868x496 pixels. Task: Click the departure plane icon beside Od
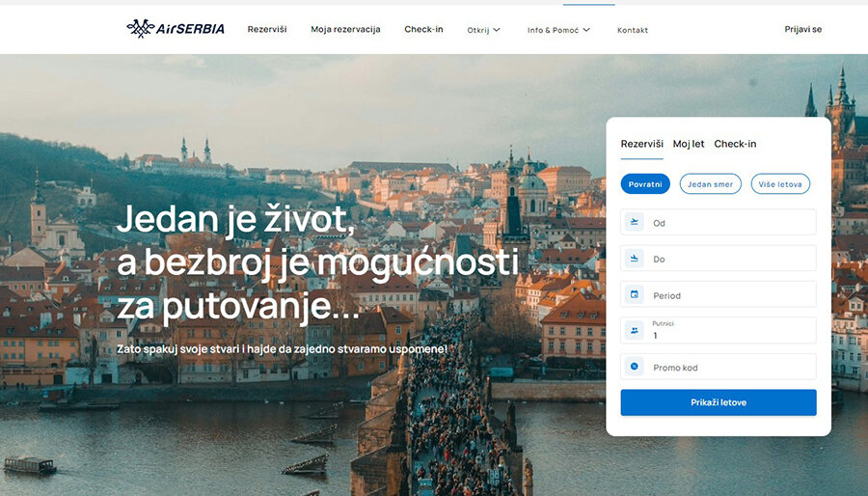tap(635, 222)
